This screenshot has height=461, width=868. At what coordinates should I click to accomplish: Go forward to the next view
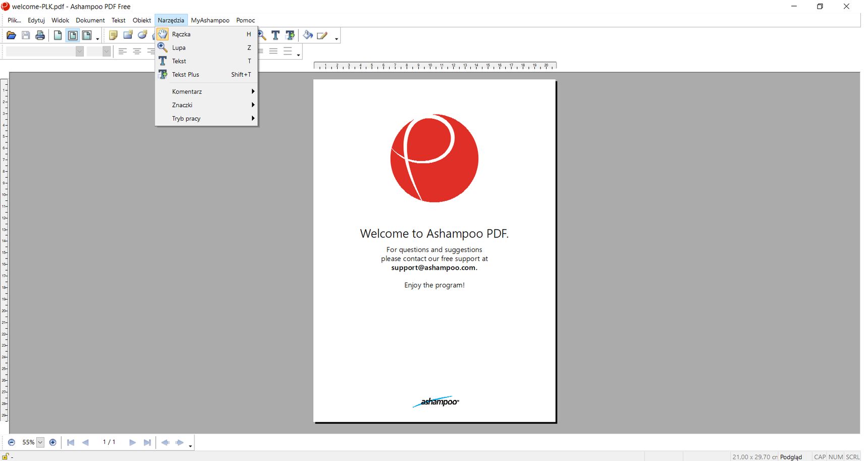[180, 442]
